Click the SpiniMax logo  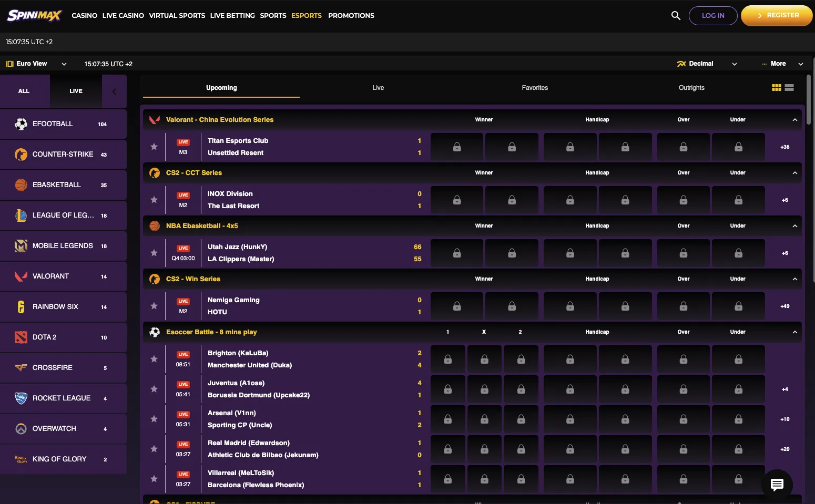pos(34,15)
